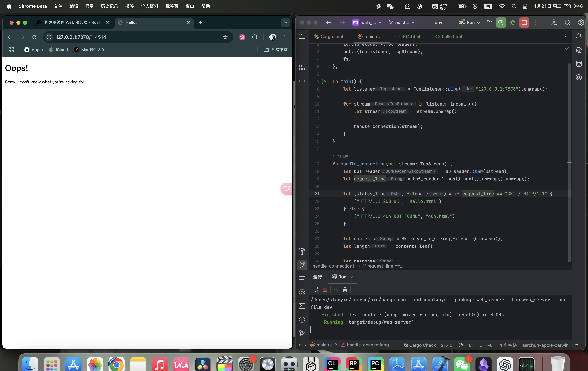Toggle the read-only lock icon in status bar
588x371 pixels.
(x=577, y=345)
